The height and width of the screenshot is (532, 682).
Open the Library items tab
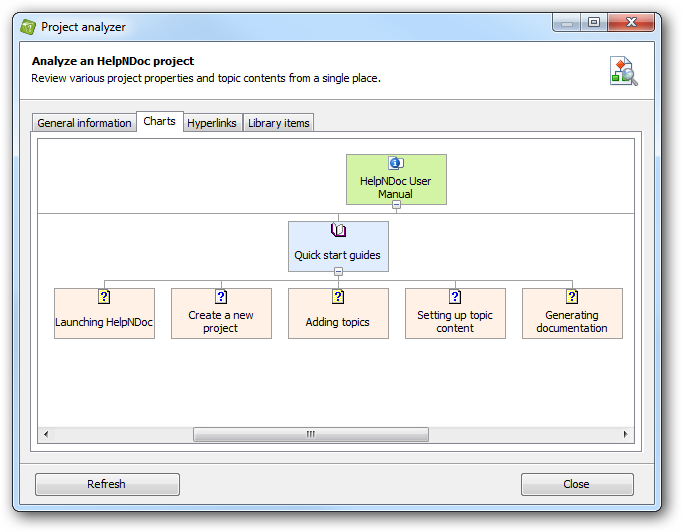[x=278, y=123]
